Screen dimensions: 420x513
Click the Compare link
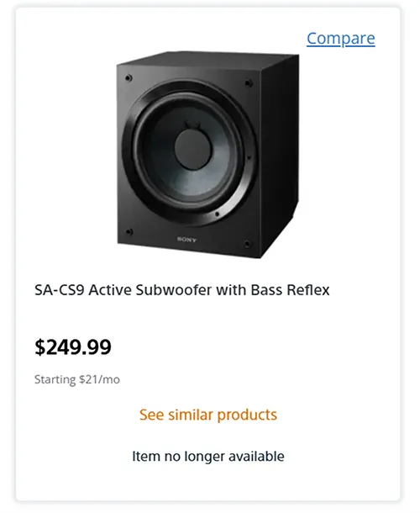pos(340,39)
